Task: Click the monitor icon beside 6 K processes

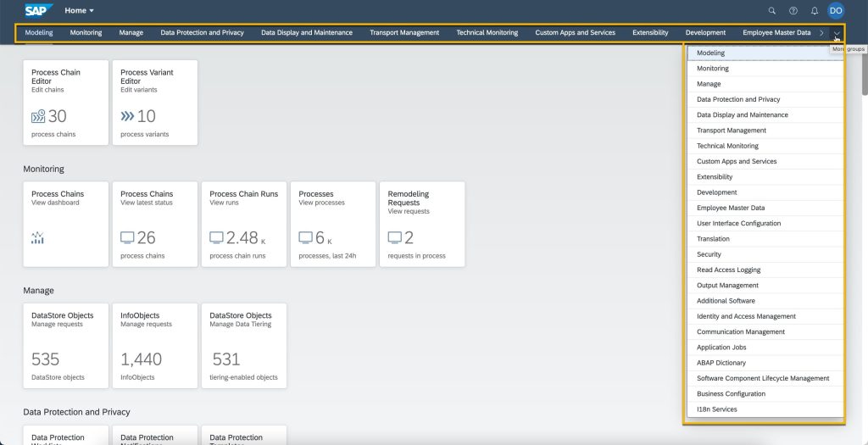Action: coord(305,237)
